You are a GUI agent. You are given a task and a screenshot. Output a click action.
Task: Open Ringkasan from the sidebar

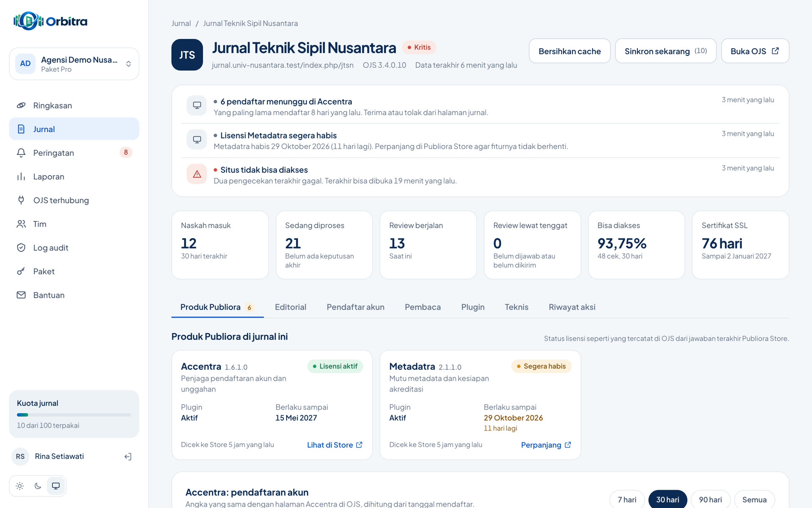point(74,105)
